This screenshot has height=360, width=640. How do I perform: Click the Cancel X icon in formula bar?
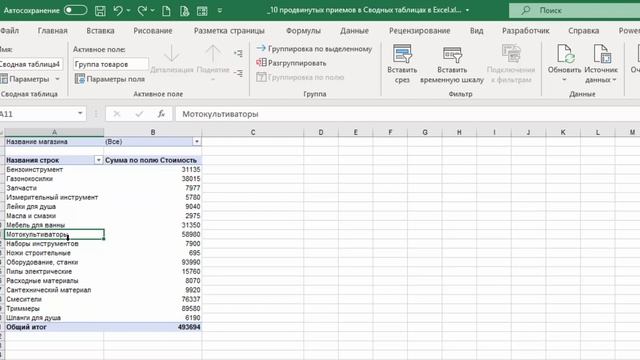pos(117,114)
